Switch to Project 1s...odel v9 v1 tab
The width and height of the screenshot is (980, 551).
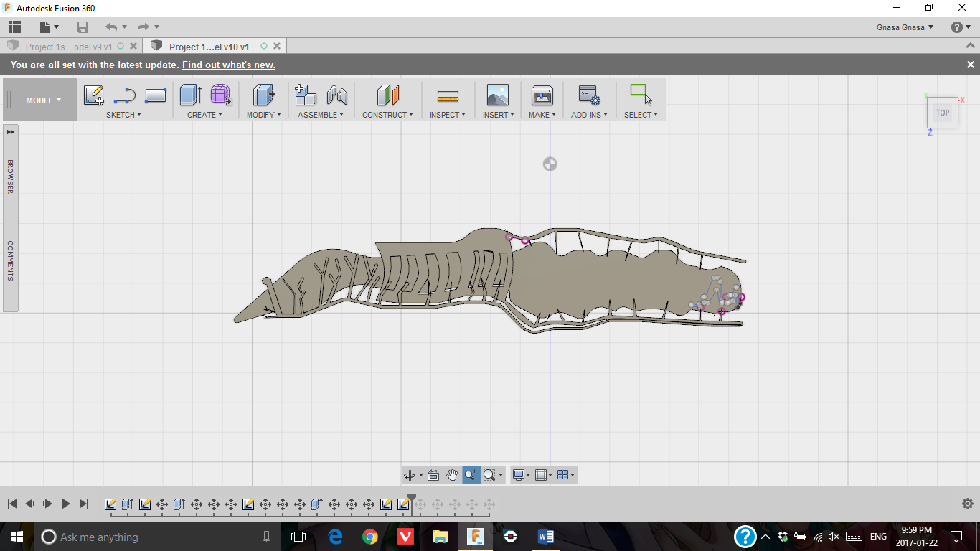click(69, 47)
